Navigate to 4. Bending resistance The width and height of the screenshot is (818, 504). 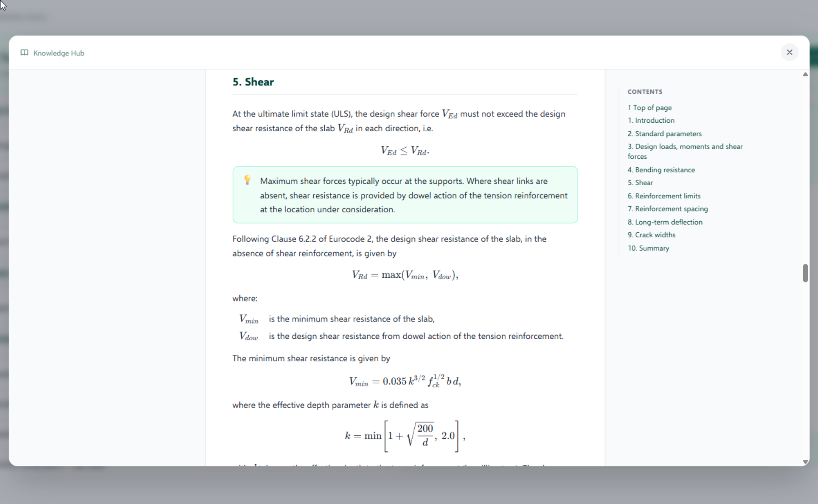(x=661, y=170)
